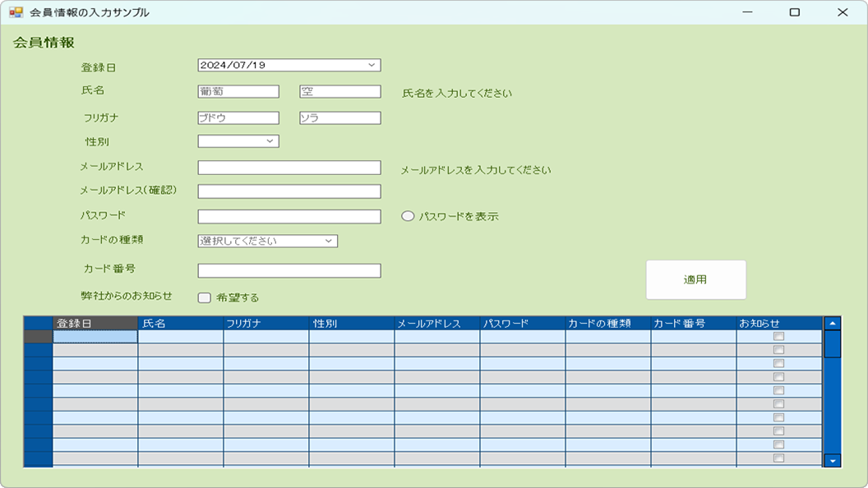The image size is (868, 488).
Task: Toggle the お知らせ checkbox in fourth grid row
Action: [779, 377]
